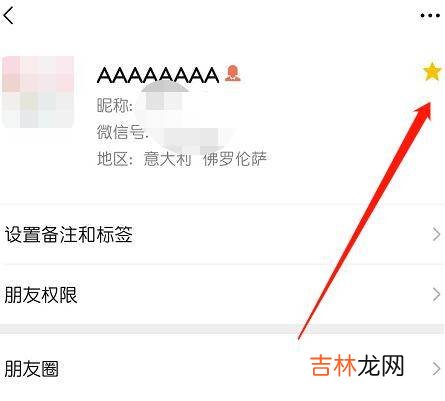Image resolution: width=445 pixels, height=401 pixels.
Task: Tap the 意大利 country text
Action: click(167, 159)
